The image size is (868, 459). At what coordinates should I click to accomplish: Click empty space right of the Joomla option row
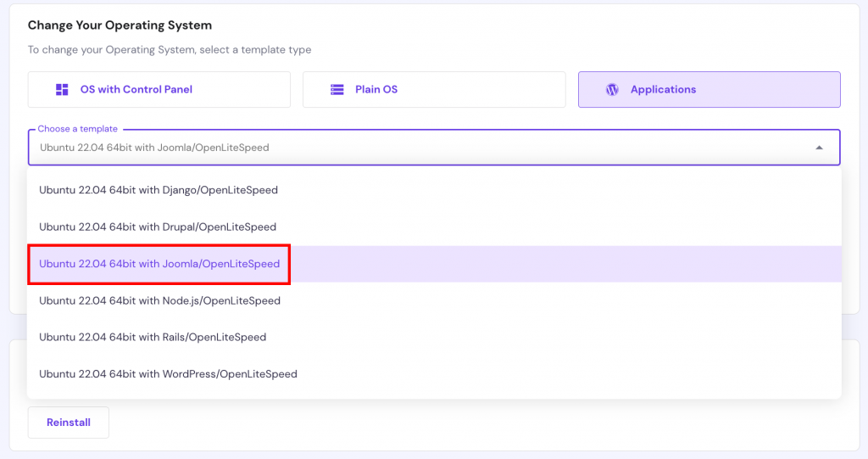[x=559, y=264]
